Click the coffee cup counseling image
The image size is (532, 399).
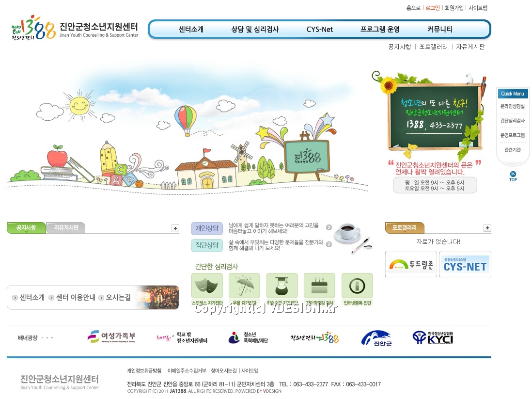pos(353,238)
